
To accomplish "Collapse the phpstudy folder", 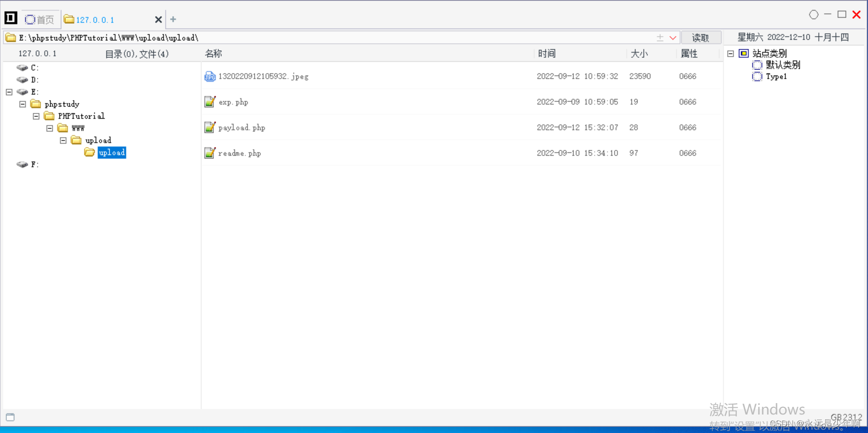I will [x=22, y=104].
